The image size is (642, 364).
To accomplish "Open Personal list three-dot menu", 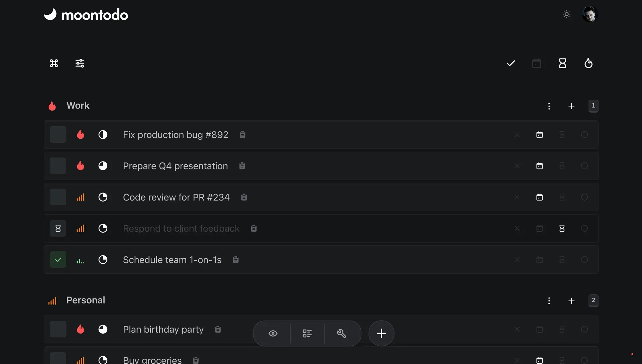I will click(549, 300).
